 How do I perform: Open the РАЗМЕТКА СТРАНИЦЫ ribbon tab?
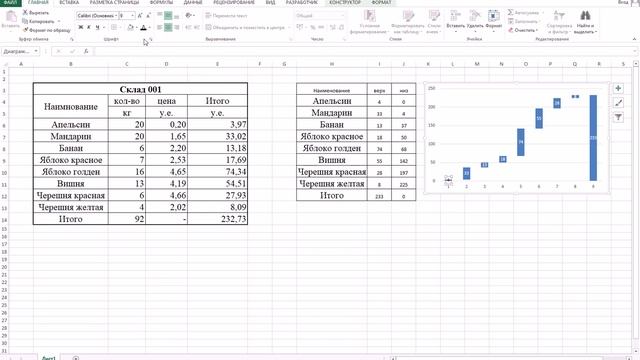point(114,2)
